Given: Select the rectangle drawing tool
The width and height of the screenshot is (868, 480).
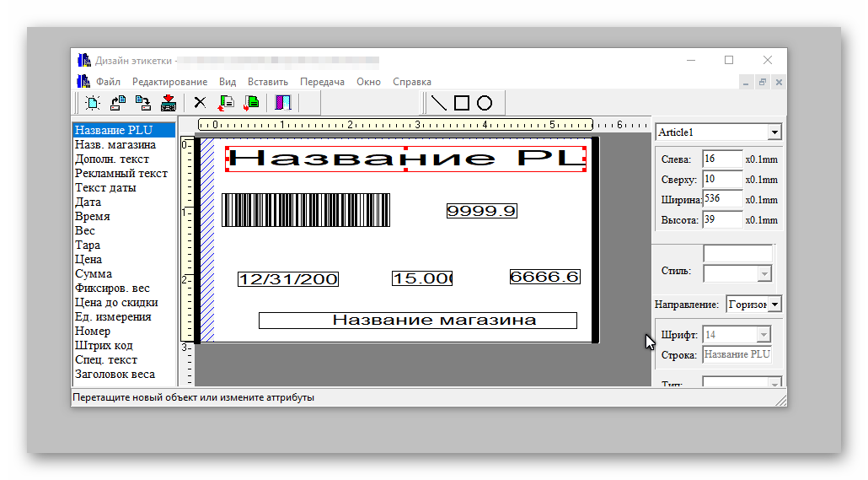Looking at the screenshot, I should tap(462, 103).
